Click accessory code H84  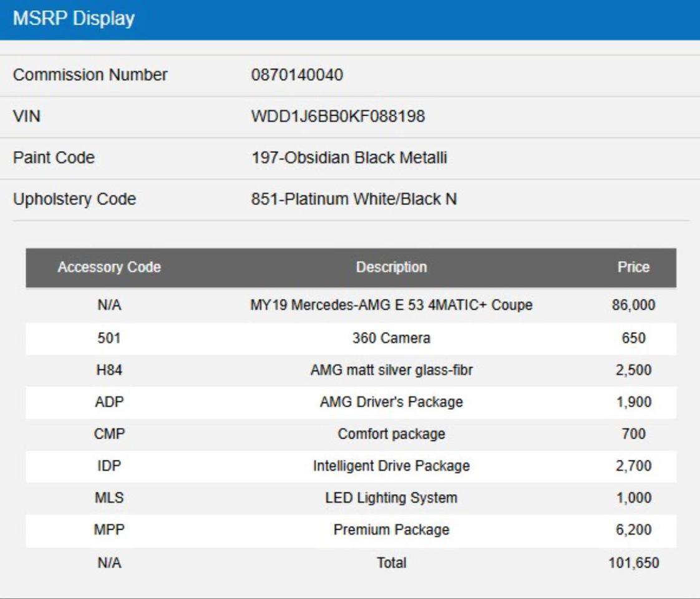pyautogui.click(x=109, y=370)
